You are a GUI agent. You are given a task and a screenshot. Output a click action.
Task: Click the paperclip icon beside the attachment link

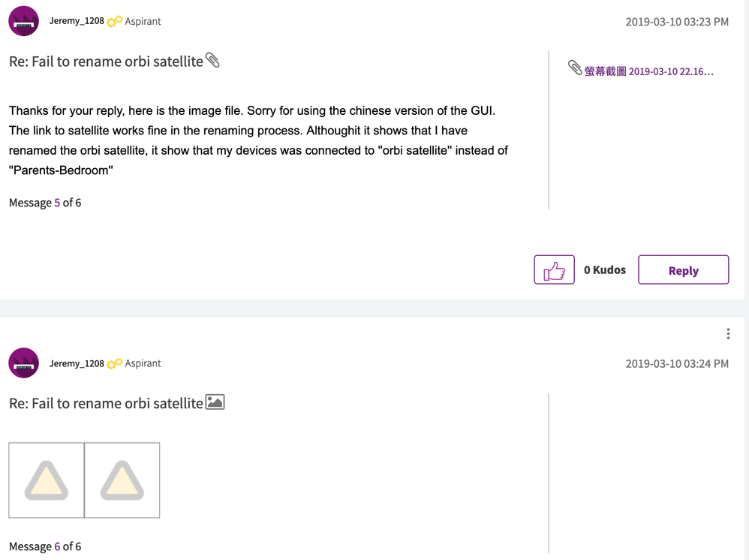575,68
